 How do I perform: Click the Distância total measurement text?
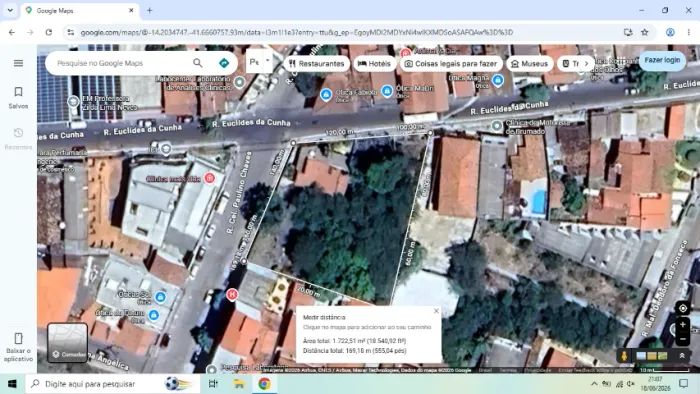pos(354,351)
